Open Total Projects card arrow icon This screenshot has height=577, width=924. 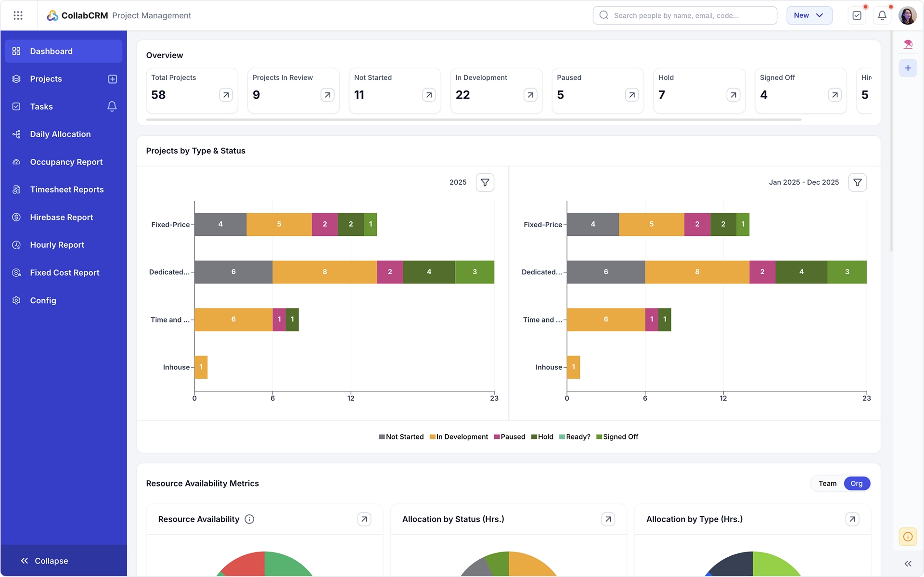[226, 95]
